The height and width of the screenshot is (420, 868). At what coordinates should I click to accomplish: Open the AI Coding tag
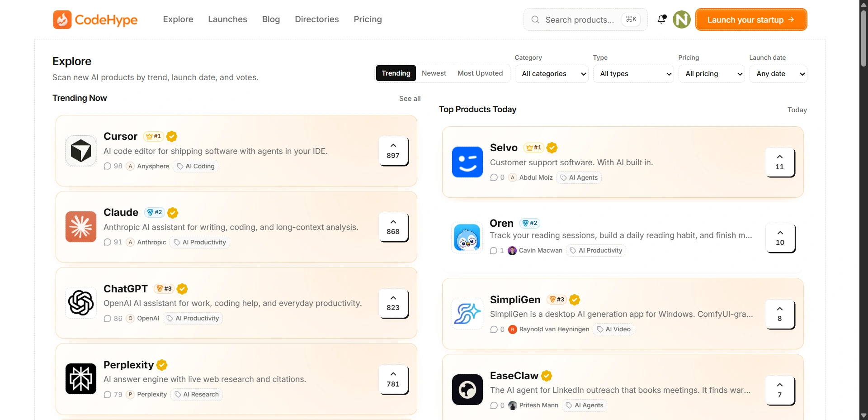195,166
